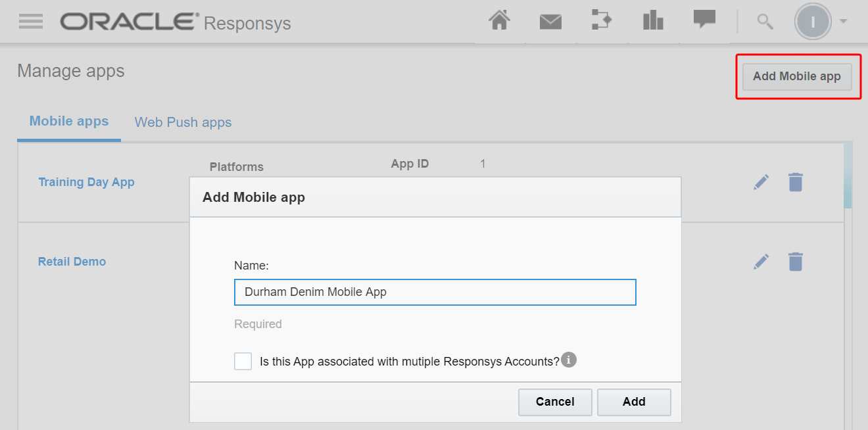The height and width of the screenshot is (430, 868).
Task: Click the Add Mobile app button
Action: [797, 76]
